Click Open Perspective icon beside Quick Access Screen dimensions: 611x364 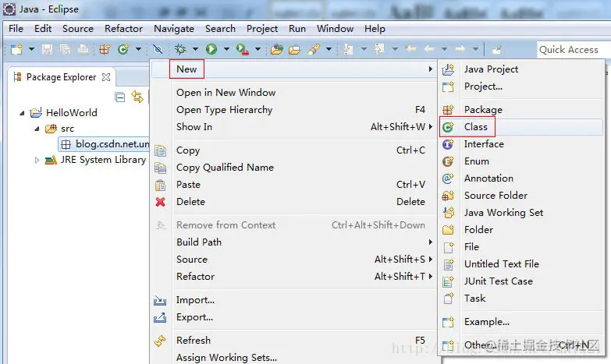496,49
